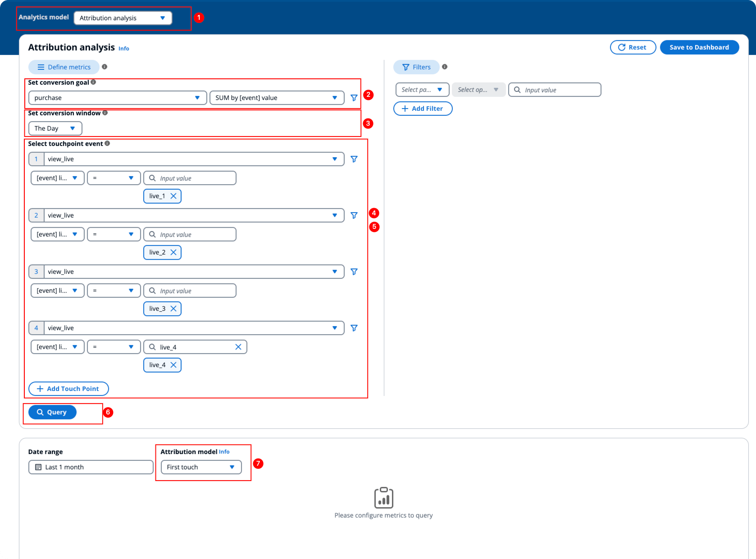Open the touchpoint 2 view_live event dropdown
The width and height of the screenshot is (756, 559).
pyautogui.click(x=194, y=215)
